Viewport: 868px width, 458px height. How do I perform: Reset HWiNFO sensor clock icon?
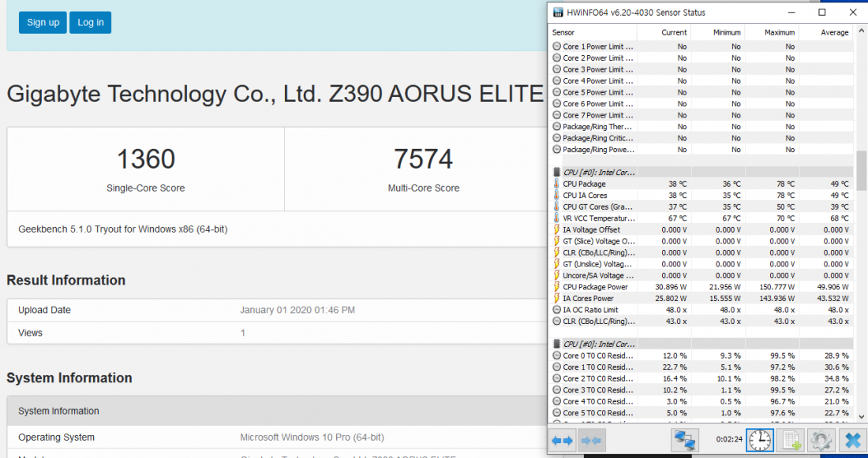coord(760,441)
